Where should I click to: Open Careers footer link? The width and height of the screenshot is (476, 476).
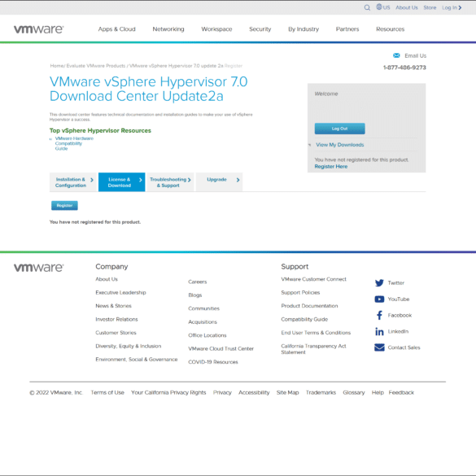[x=198, y=282]
